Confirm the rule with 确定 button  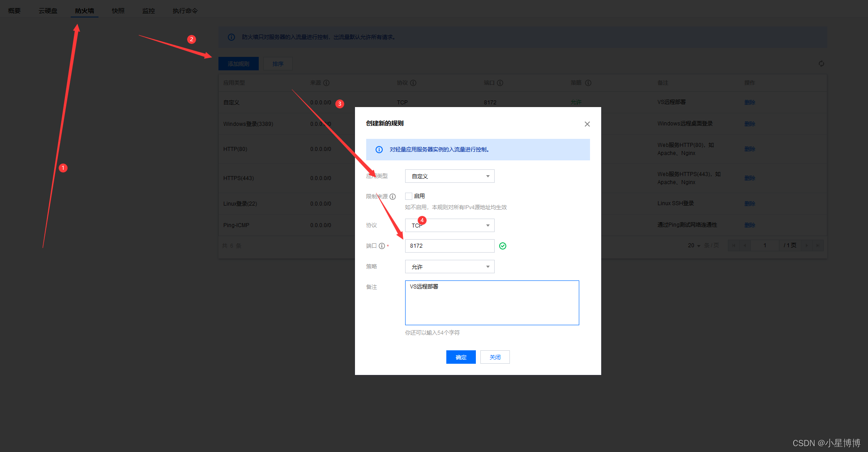[461, 357]
